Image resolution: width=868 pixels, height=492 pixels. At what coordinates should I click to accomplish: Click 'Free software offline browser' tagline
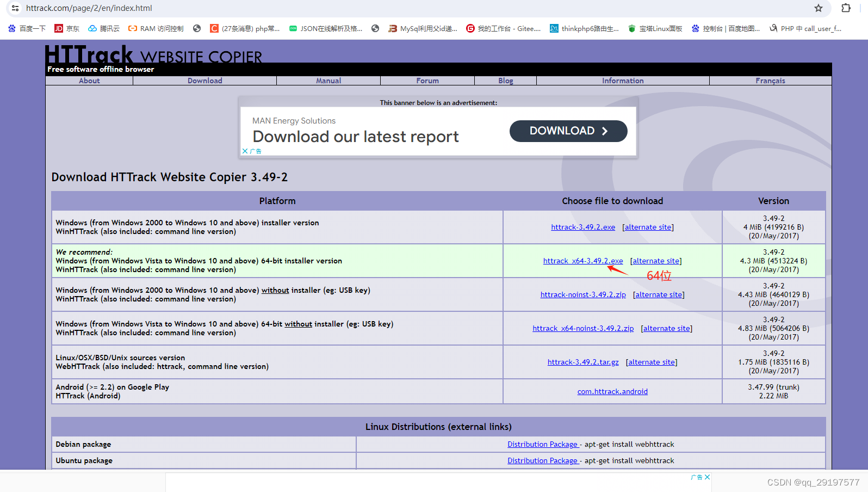point(100,69)
